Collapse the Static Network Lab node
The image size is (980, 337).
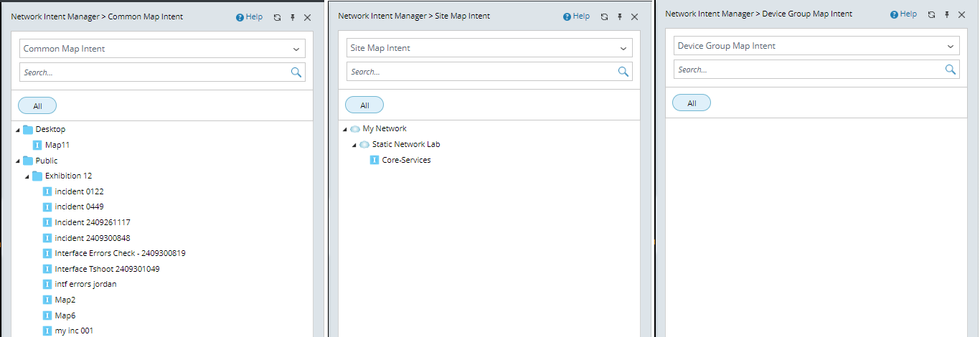[x=354, y=145]
